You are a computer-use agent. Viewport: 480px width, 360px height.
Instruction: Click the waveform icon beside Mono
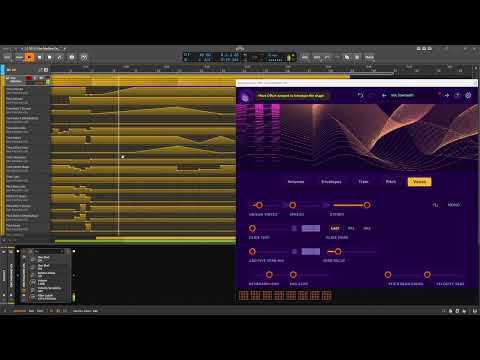(x=435, y=205)
